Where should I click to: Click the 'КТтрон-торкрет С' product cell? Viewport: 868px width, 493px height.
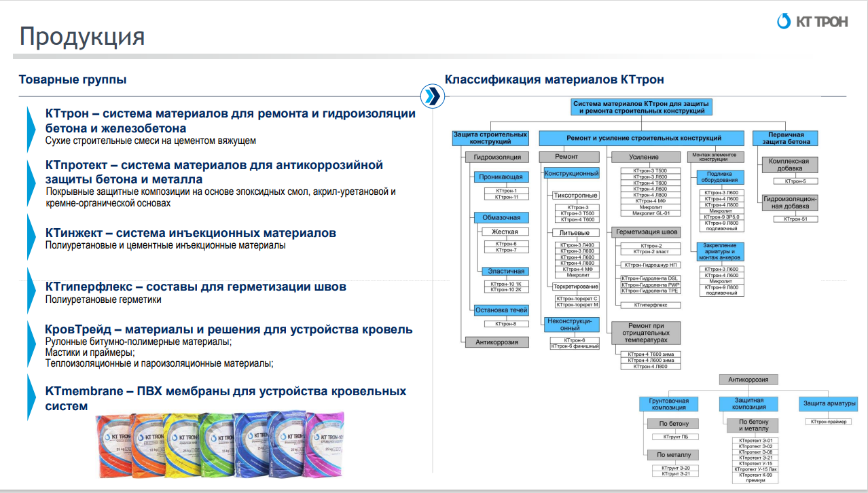(x=577, y=299)
